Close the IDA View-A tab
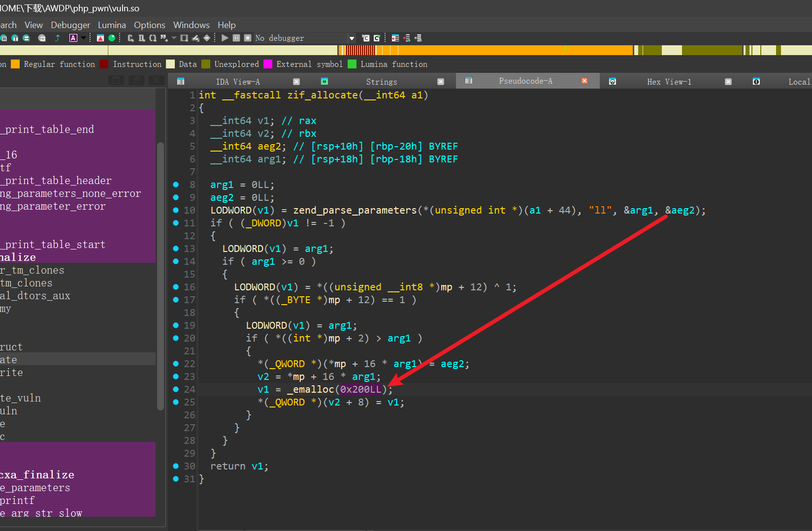 click(x=296, y=82)
